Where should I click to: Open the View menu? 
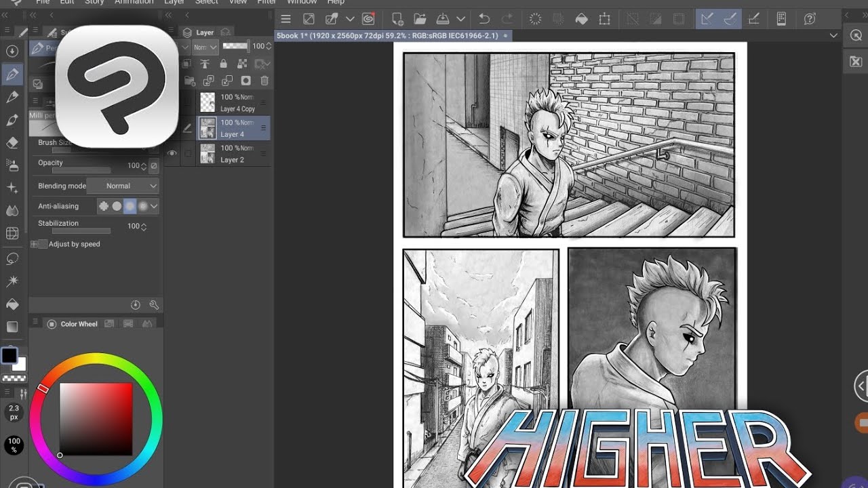238,2
